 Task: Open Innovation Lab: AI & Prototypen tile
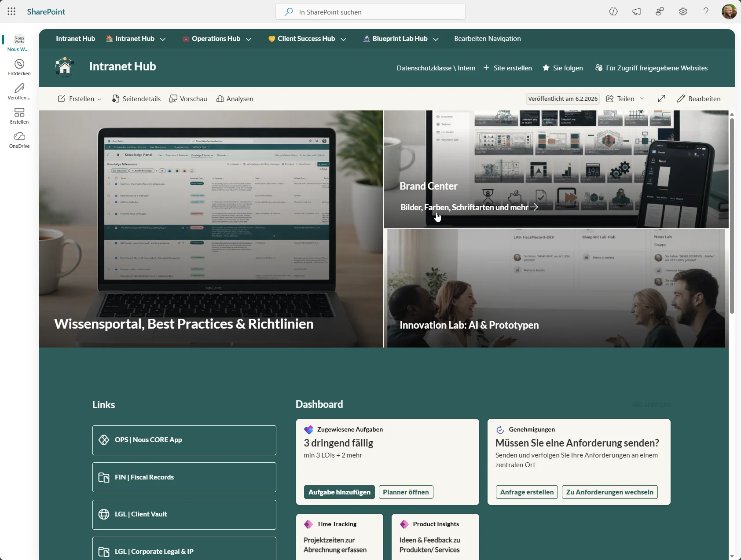tap(556, 288)
